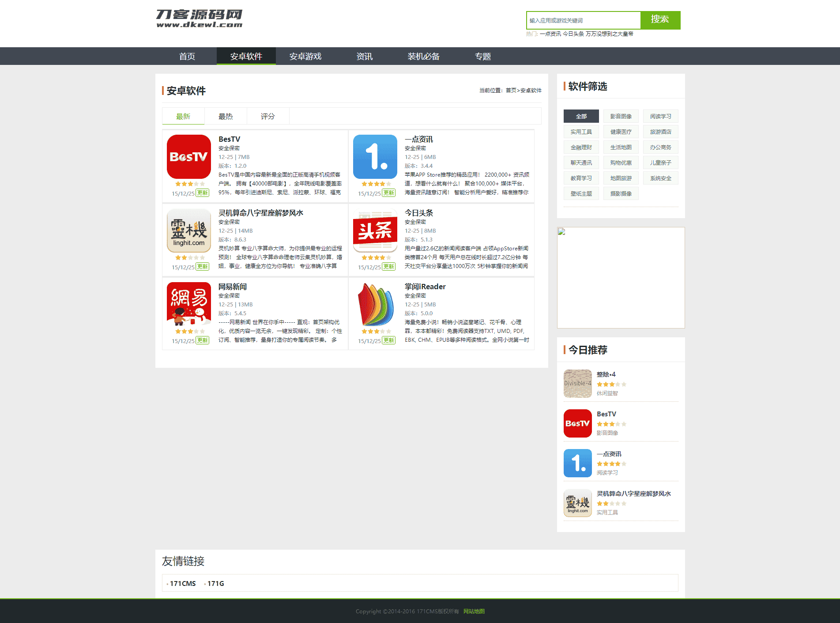
Task: Filter software by 系统安全
Action: click(x=661, y=178)
